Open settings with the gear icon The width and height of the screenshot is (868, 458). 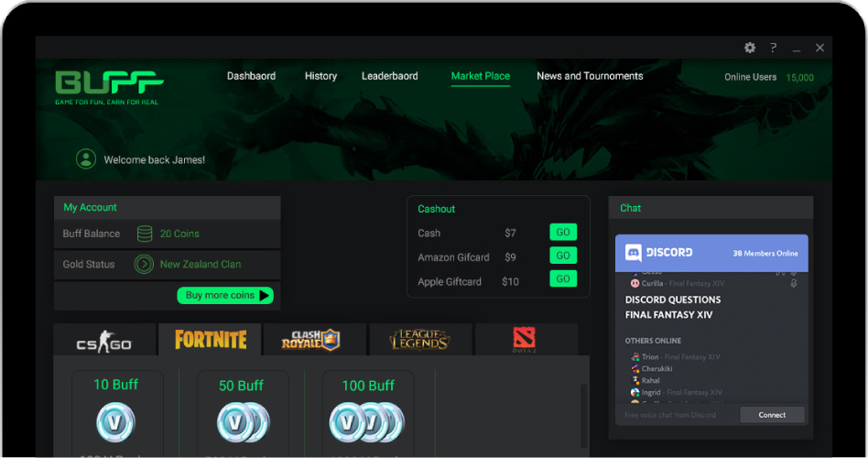pyautogui.click(x=750, y=48)
